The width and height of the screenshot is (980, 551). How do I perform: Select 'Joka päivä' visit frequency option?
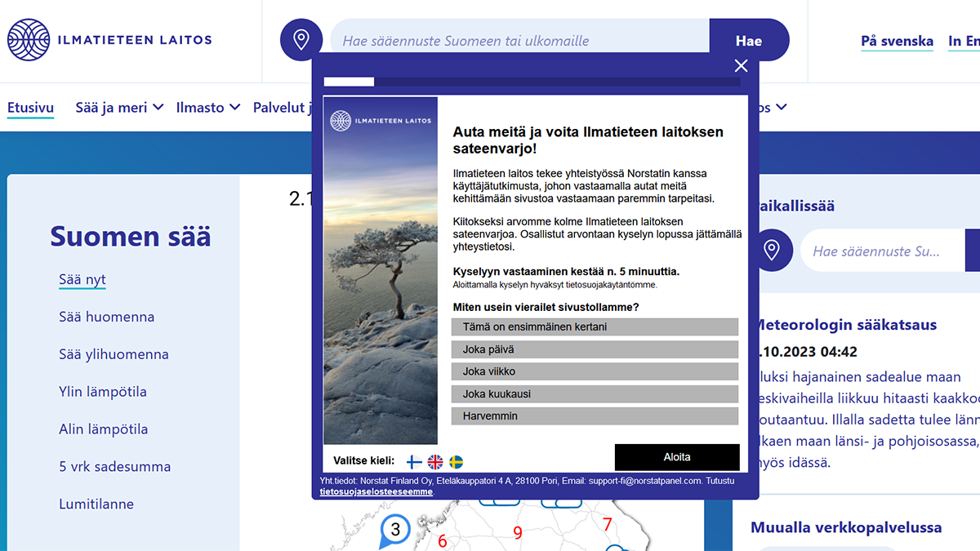(594, 349)
